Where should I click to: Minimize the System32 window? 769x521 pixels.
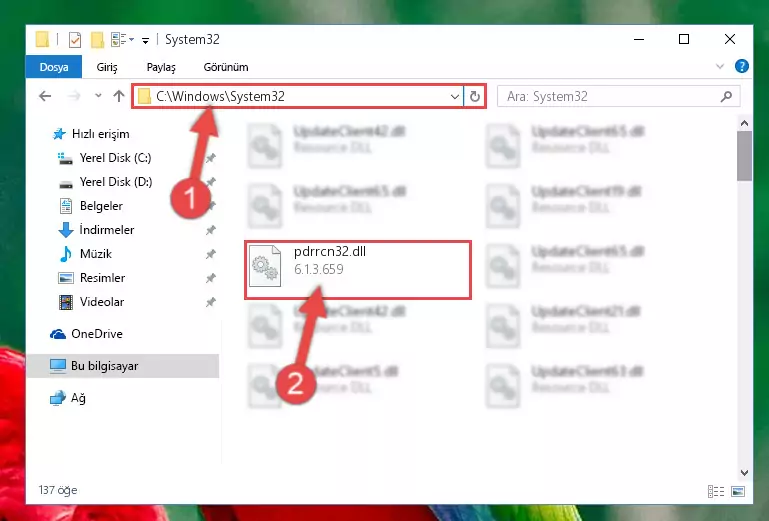pyautogui.click(x=639, y=39)
